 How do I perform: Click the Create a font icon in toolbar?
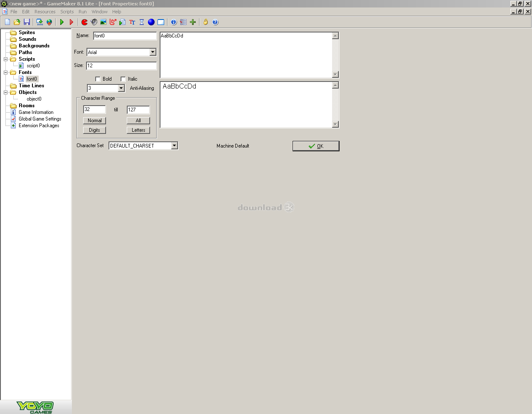point(132,22)
